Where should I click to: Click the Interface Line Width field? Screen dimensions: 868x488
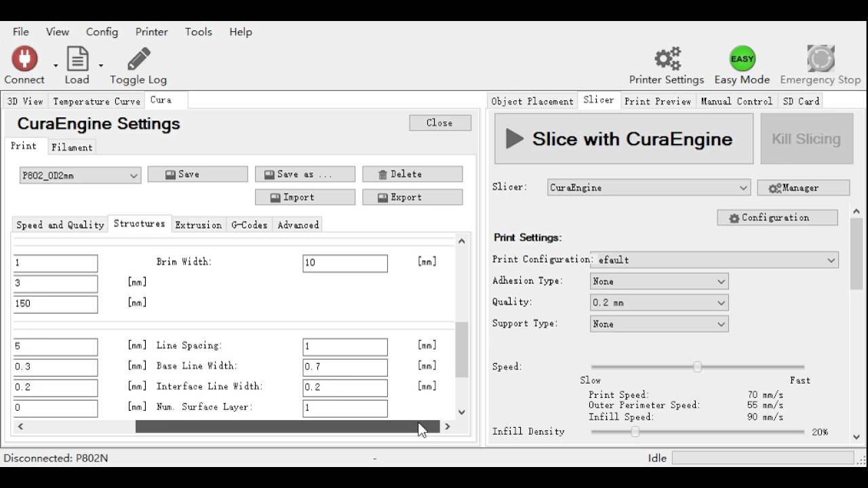pos(345,387)
